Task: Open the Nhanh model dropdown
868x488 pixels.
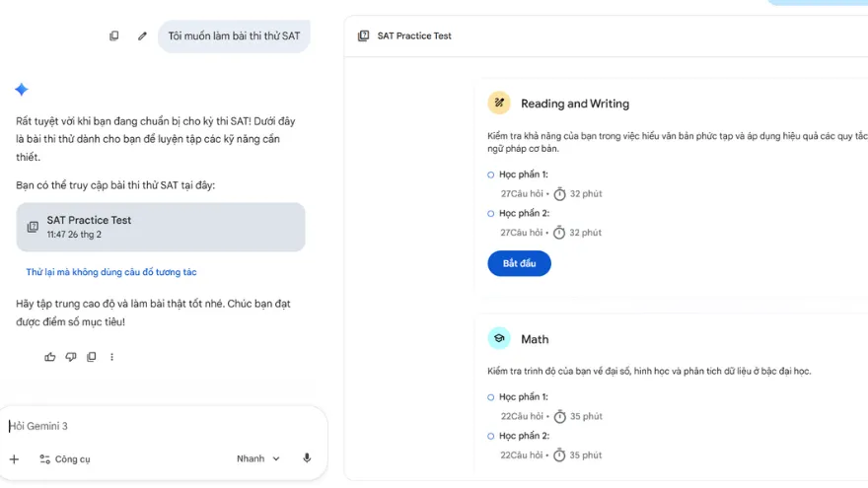Action: tap(258, 458)
